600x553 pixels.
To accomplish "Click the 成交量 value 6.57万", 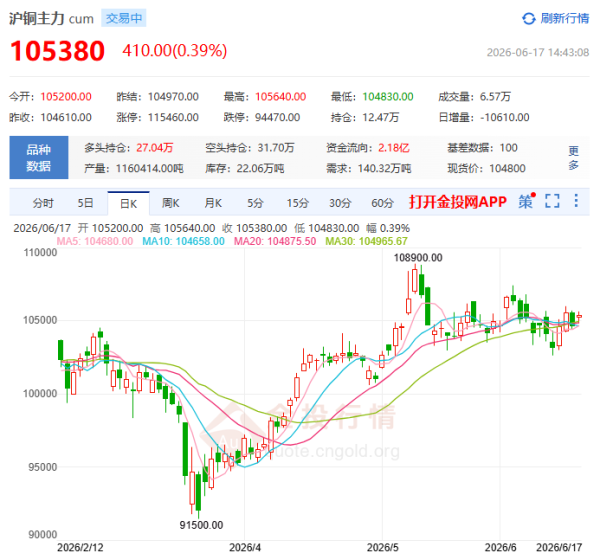I will pos(495,97).
